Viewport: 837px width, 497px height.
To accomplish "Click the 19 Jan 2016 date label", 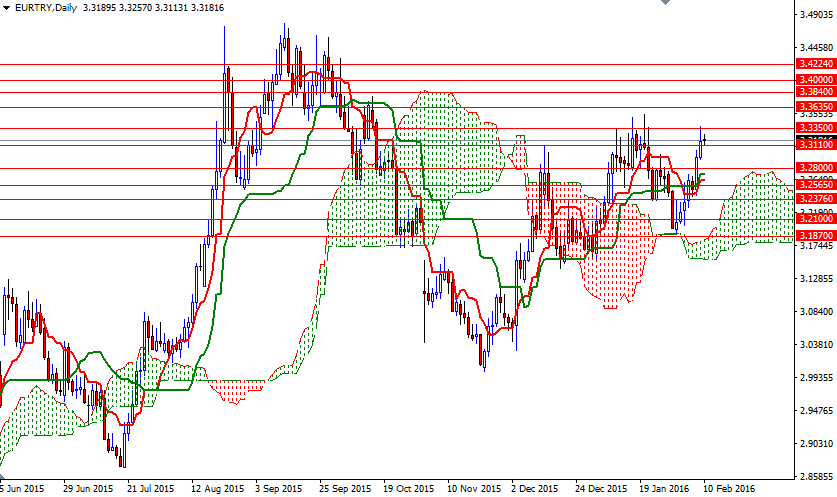I will [665, 488].
